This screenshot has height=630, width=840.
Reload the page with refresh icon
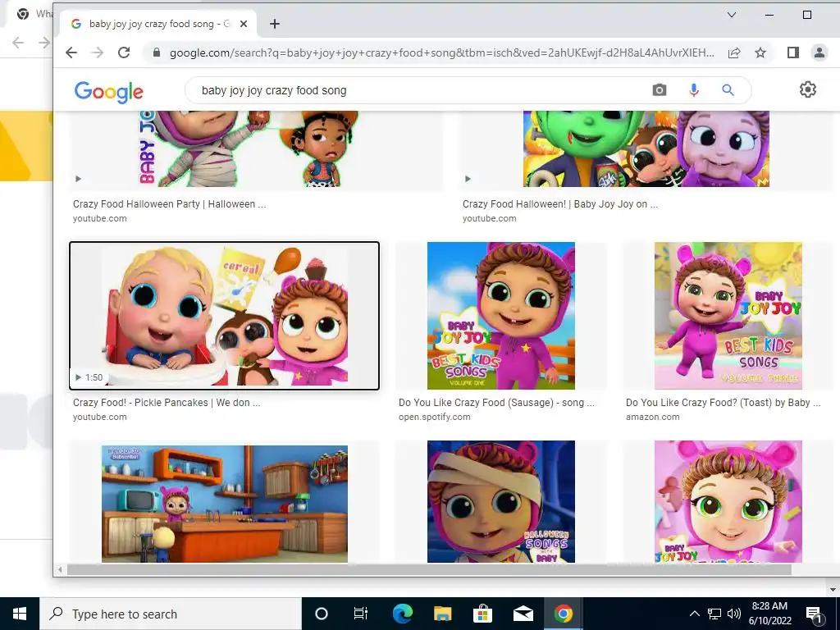coord(124,52)
